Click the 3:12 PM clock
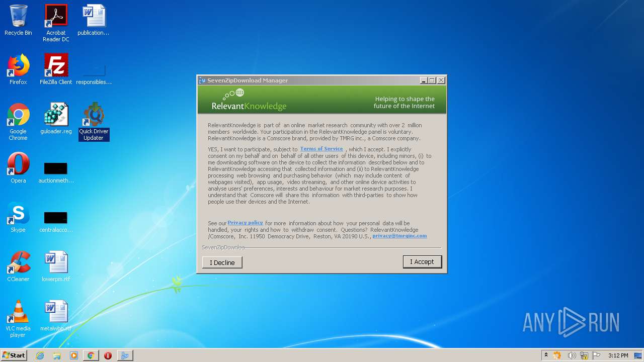Viewport: 644px width, 362px height. point(618,355)
